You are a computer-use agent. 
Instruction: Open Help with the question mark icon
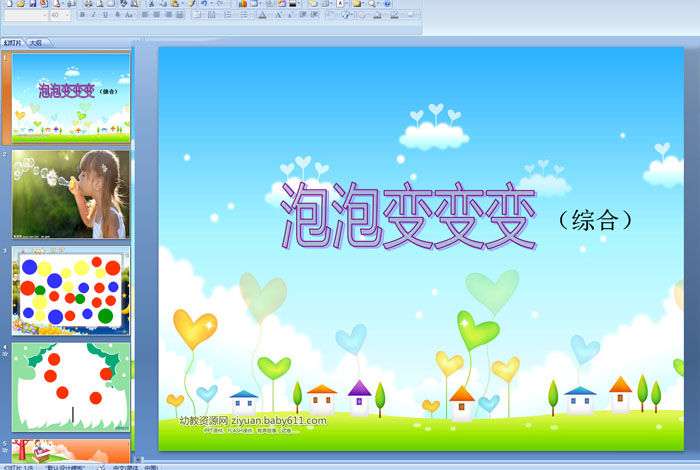387,4
